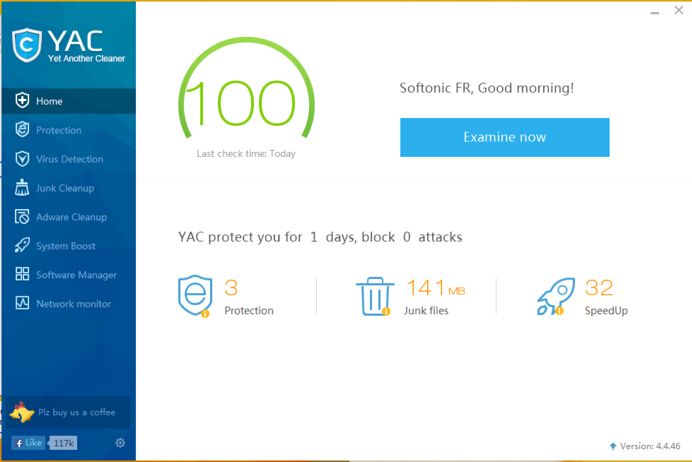The width and height of the screenshot is (692, 462).
Task: Click the Junk Cleanup broom icon
Action: coord(22,188)
